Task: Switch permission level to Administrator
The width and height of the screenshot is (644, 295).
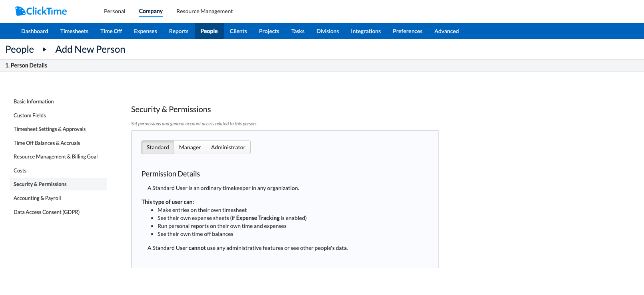Action: [228, 147]
